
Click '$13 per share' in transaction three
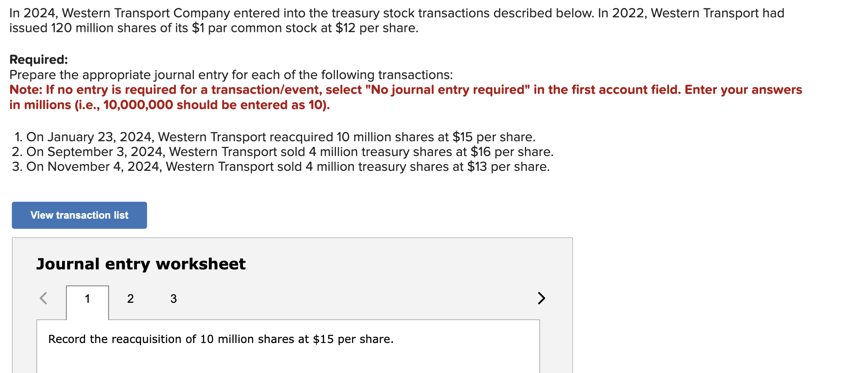pyautogui.click(x=508, y=167)
